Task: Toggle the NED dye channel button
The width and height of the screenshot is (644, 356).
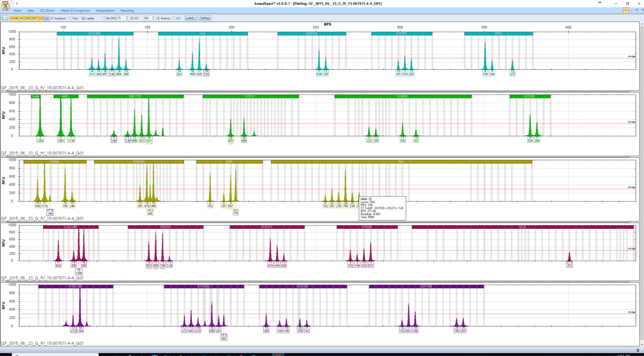Action: click(28, 18)
